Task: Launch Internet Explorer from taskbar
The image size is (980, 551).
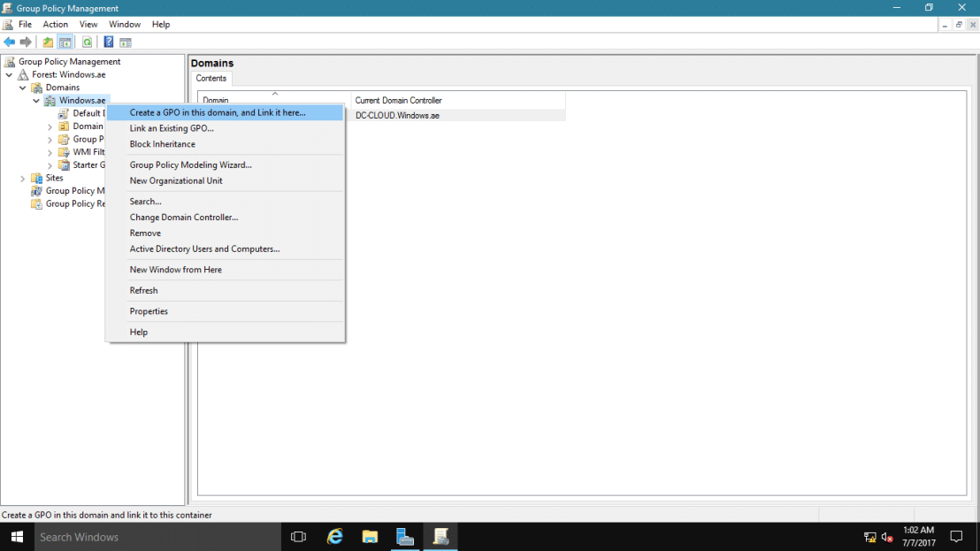Action: 335,537
